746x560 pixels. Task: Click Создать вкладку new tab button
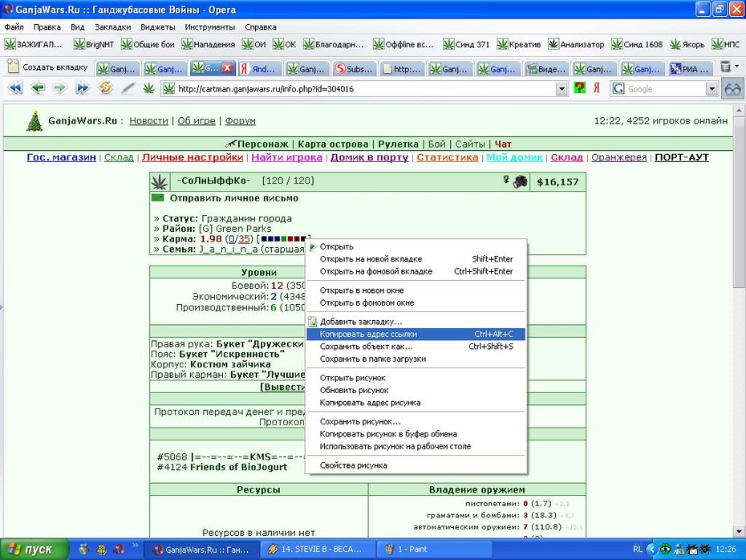[x=48, y=67]
